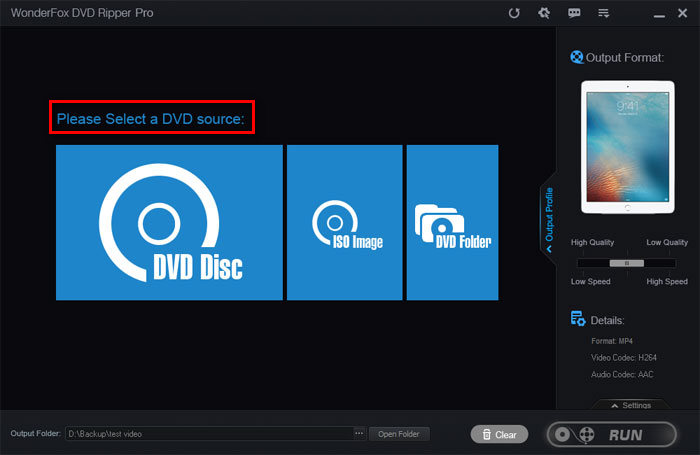Click the quality/speed slider handle
This screenshot has width=700, height=455.
(627, 263)
